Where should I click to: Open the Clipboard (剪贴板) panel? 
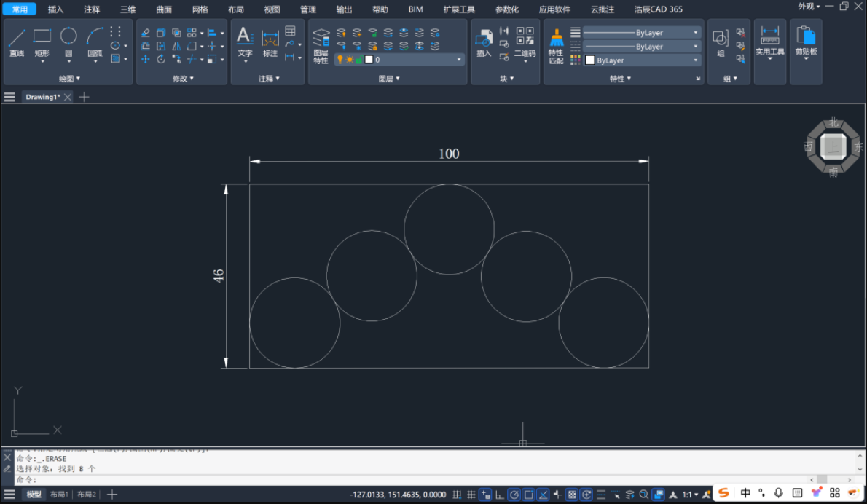point(806,41)
